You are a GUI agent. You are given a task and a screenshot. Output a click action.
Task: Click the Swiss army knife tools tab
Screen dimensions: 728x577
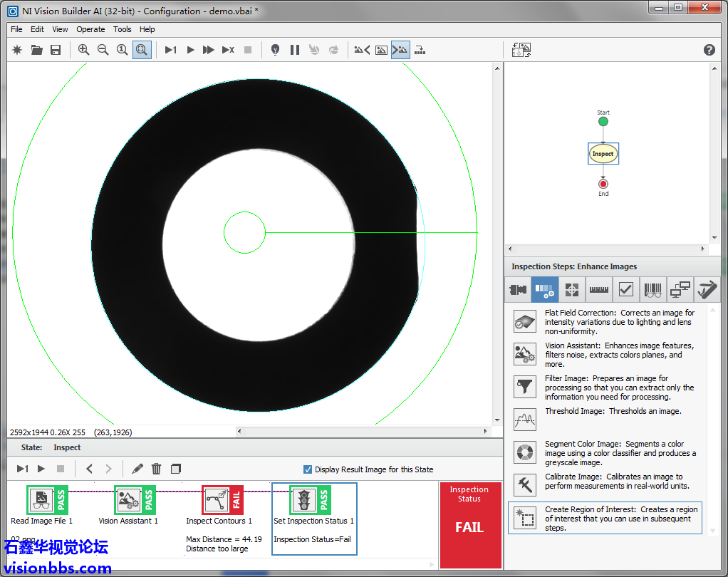click(x=707, y=290)
